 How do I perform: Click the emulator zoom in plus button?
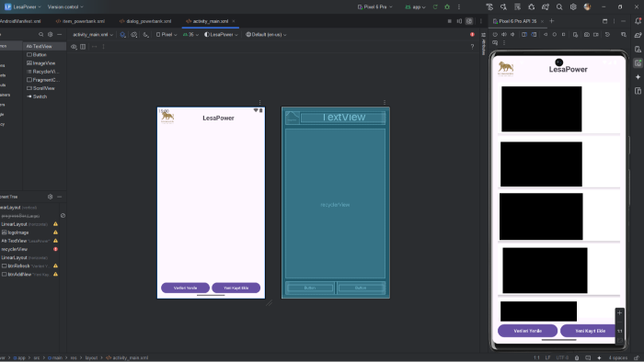620,312
